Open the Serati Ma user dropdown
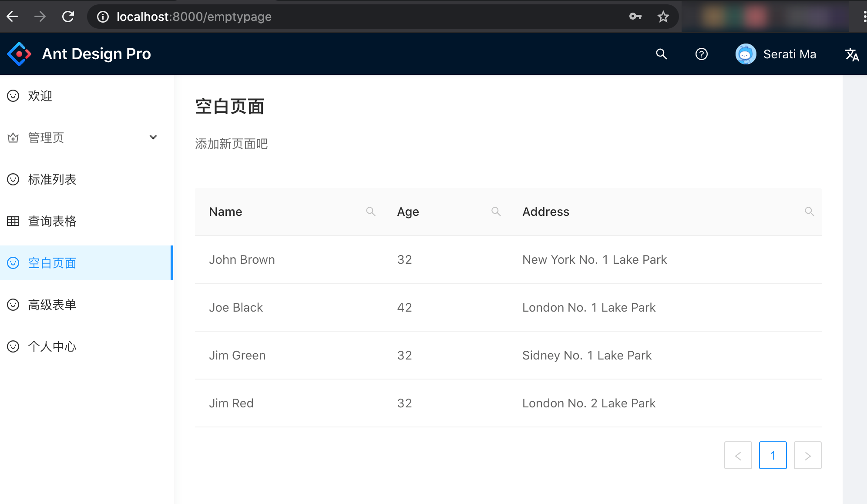Screen dimensions: 867x504 (x=789, y=54)
